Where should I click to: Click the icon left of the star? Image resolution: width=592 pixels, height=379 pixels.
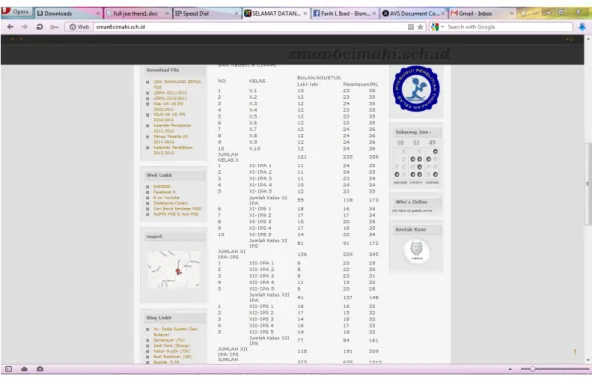point(411,27)
